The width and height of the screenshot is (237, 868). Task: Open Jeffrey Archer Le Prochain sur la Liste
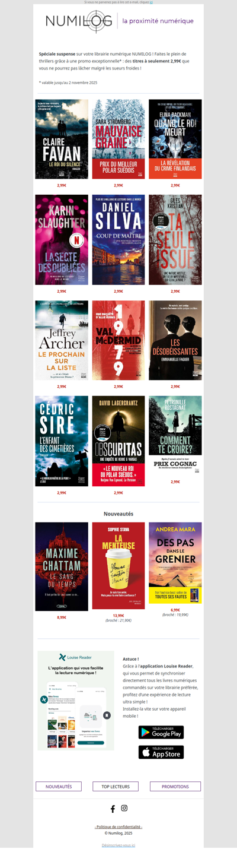62,340
